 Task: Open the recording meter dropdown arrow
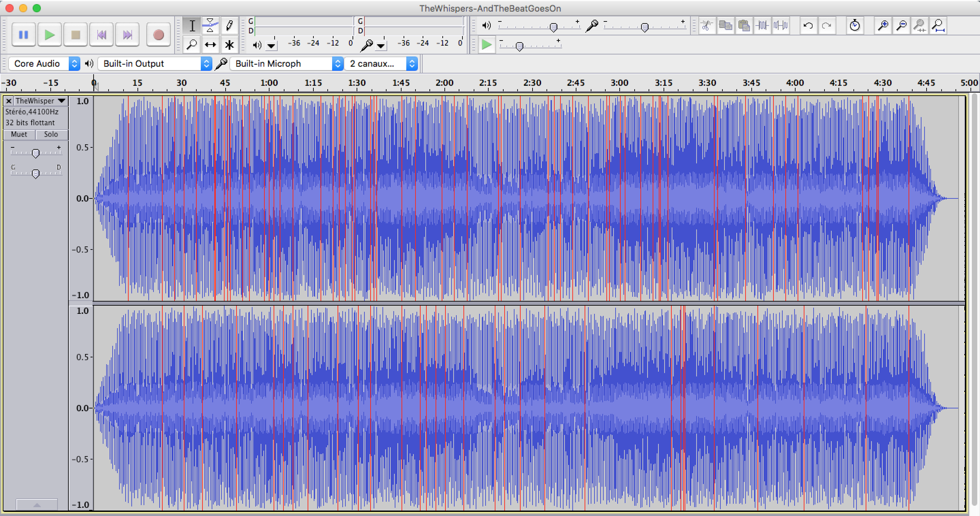(x=381, y=46)
